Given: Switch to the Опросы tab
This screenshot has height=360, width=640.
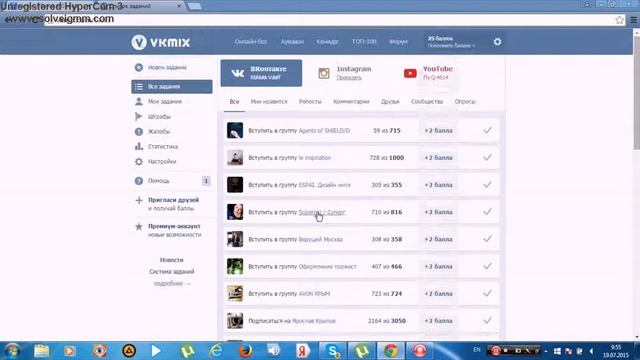Looking at the screenshot, I should tap(465, 102).
